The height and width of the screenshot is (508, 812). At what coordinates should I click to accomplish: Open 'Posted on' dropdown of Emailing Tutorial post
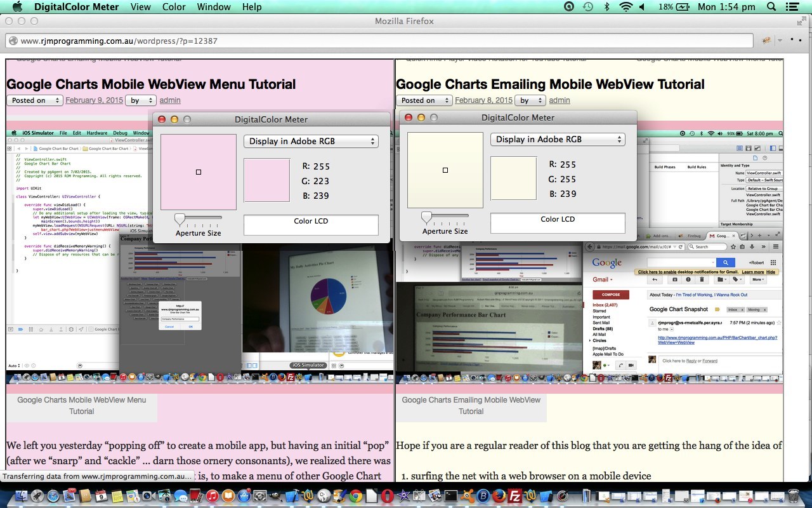pos(424,100)
